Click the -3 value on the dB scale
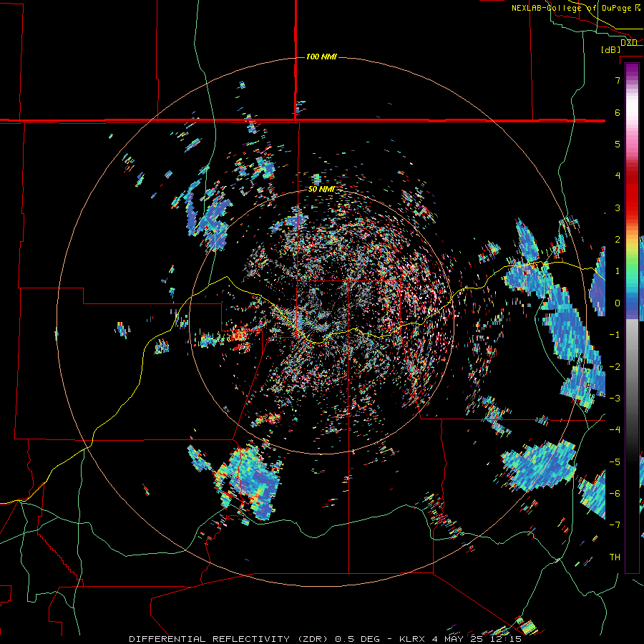Viewport: 644px width, 644px height. pos(615,399)
